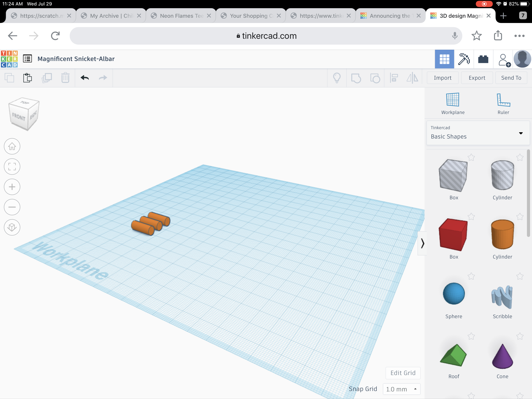
Task: Click the Align tool icon
Action: click(x=394, y=78)
